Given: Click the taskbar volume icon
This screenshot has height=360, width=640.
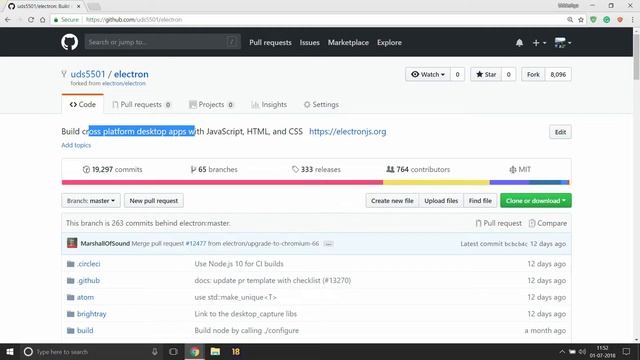Looking at the screenshot, I should (582, 352).
